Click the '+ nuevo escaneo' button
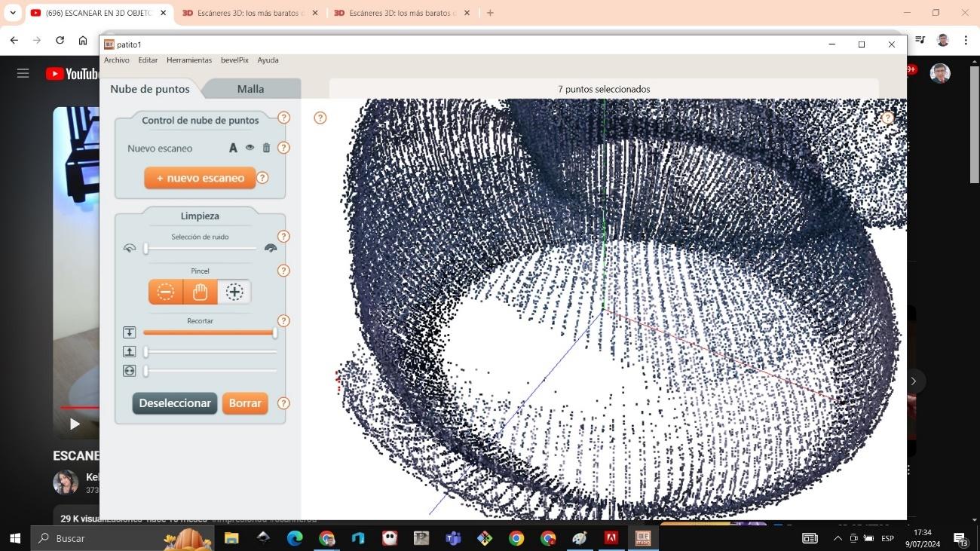This screenshot has height=551, width=980. (200, 178)
